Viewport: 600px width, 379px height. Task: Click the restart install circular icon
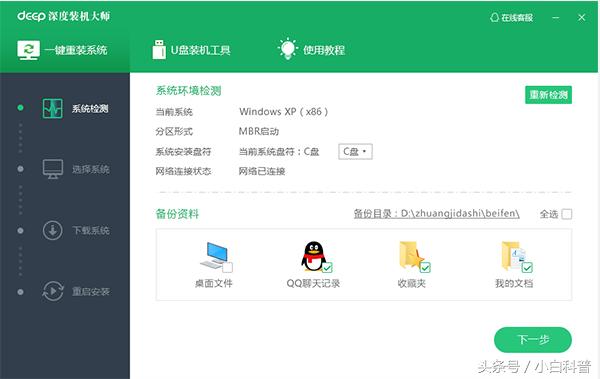[x=52, y=291]
